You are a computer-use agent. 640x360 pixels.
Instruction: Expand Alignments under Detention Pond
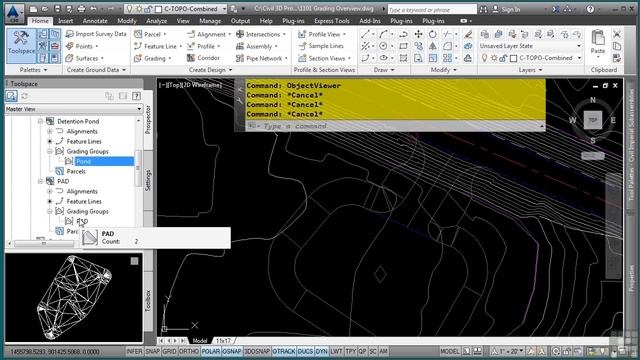click(x=50, y=131)
